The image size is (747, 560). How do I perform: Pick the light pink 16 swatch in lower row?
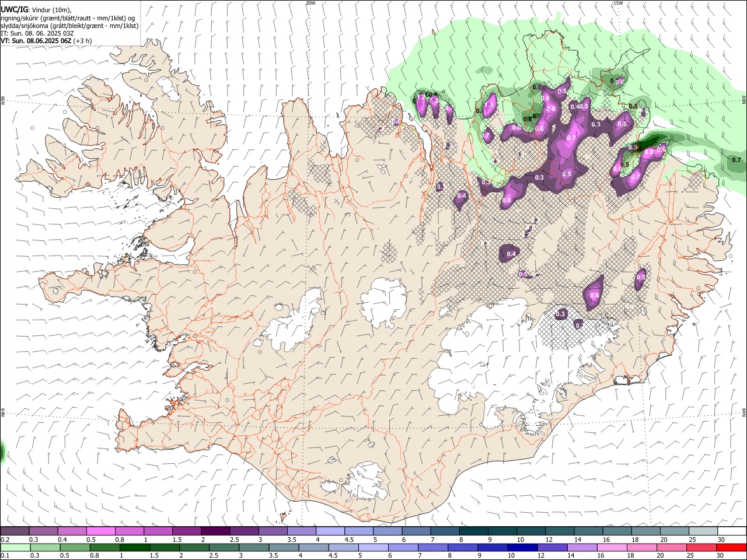612,547
